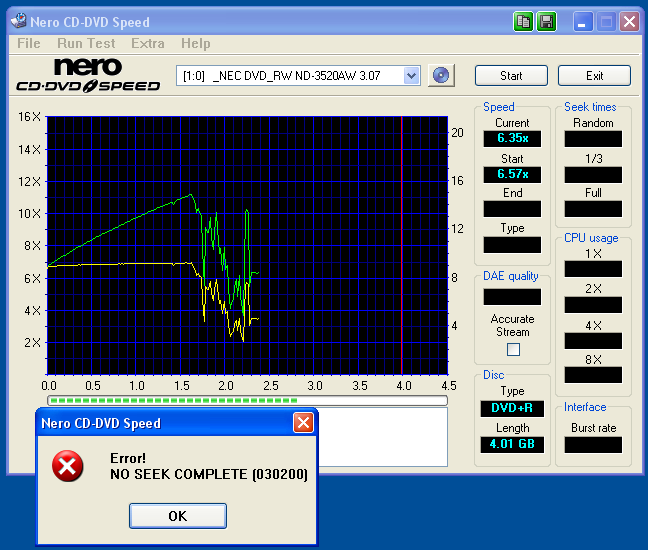The width and height of the screenshot is (648, 550).
Task: Click the empty CPU usage 2X field
Action: point(593,305)
